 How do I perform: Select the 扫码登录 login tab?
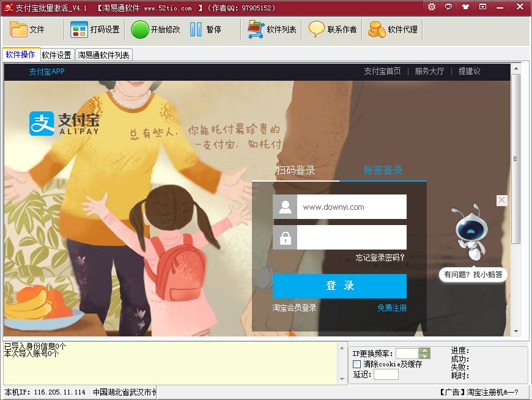295,170
